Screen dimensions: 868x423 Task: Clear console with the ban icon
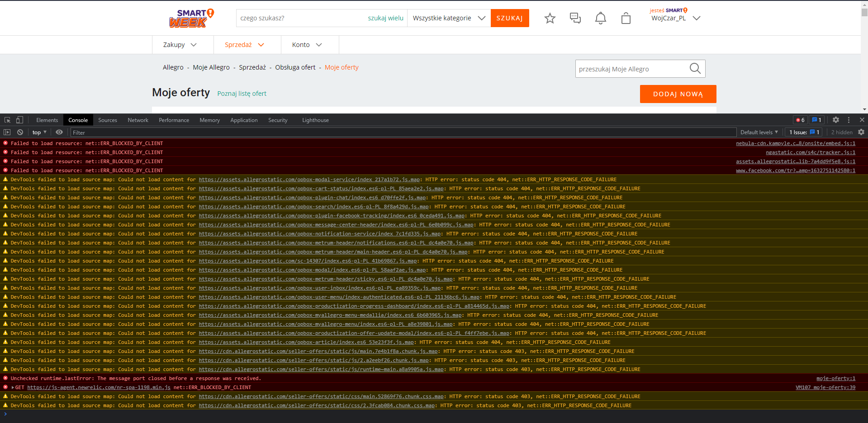point(20,132)
